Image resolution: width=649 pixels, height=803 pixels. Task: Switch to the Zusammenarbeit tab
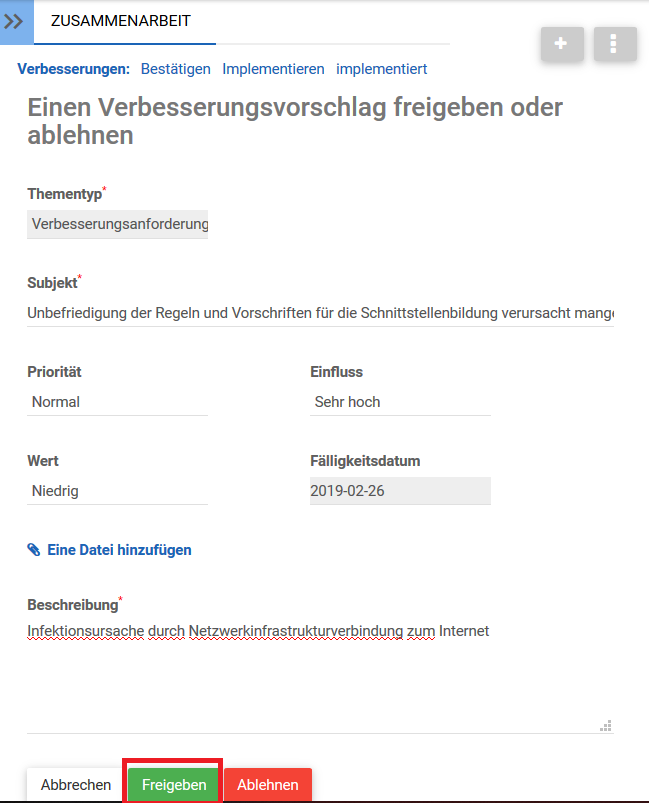coord(121,21)
